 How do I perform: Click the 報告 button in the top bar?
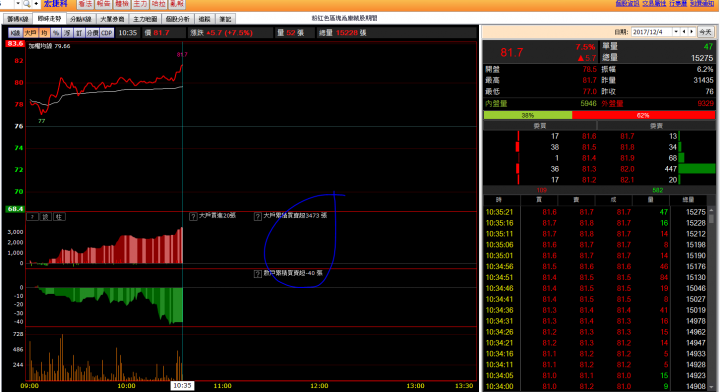click(104, 4)
